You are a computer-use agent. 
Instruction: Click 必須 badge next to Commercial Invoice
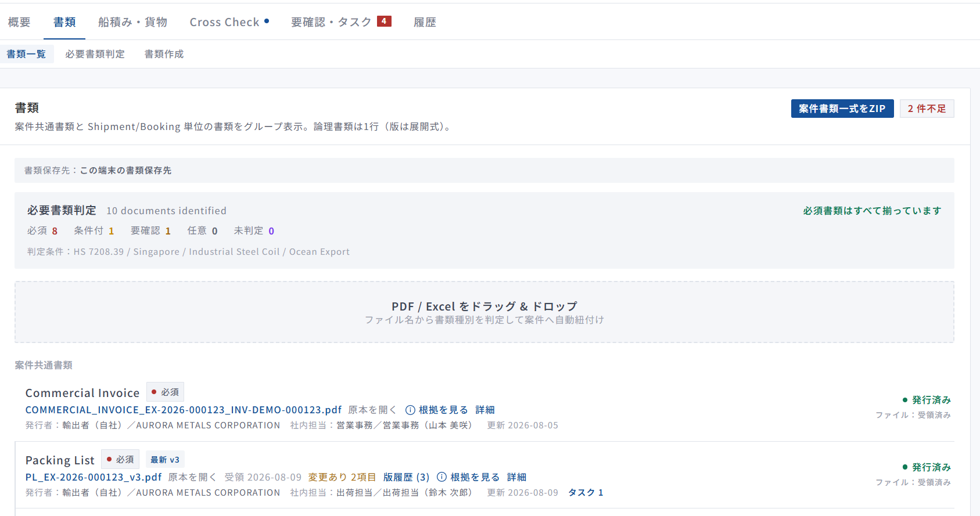pos(166,392)
